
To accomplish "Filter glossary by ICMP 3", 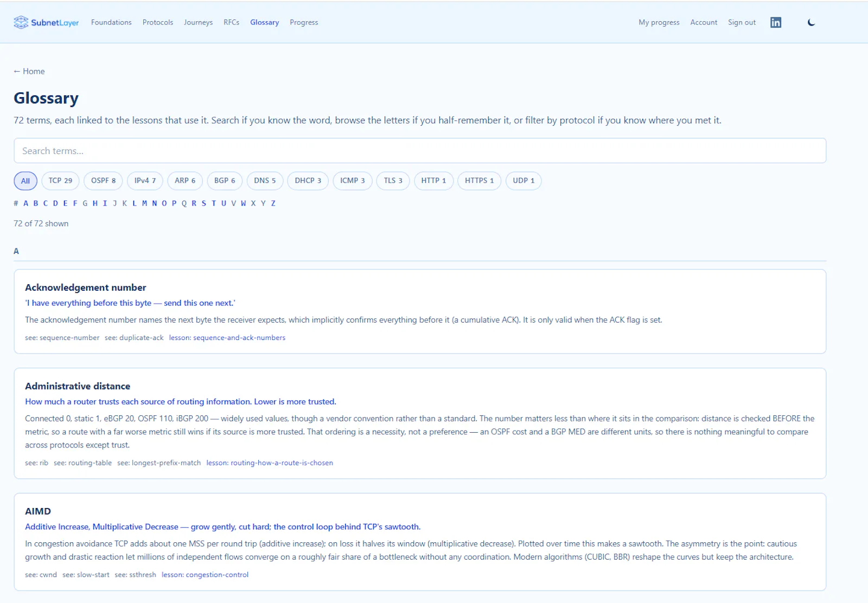I will (x=353, y=181).
